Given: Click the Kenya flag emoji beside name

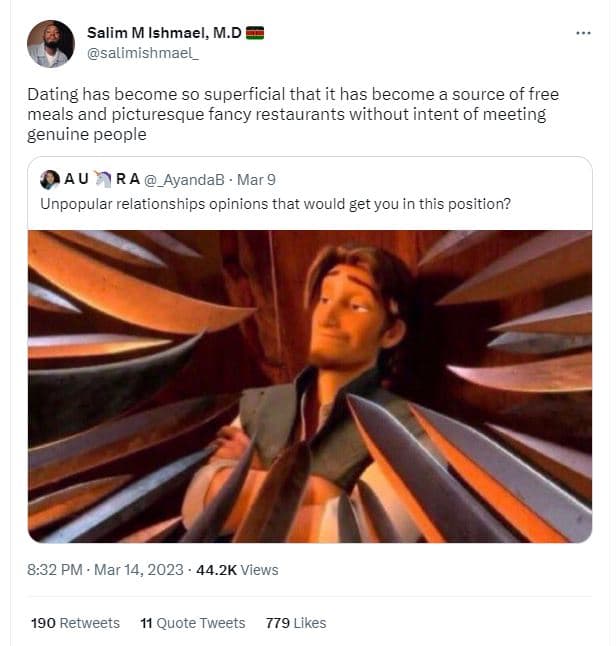Looking at the screenshot, I should pyautogui.click(x=255, y=33).
